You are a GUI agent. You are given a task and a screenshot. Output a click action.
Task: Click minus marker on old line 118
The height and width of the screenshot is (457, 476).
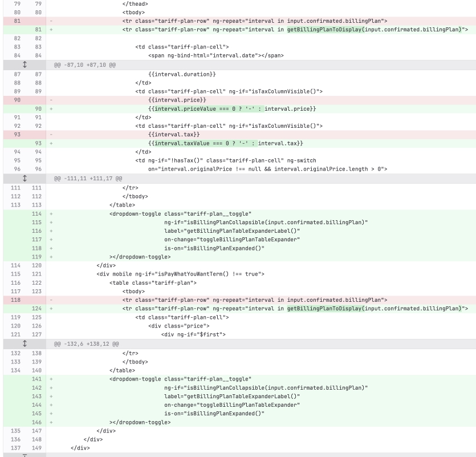[51, 300]
